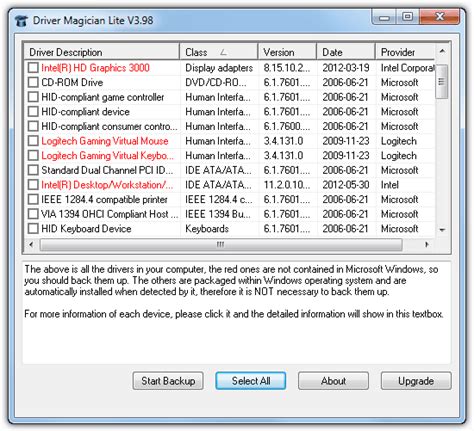Viewport: 474px width, 431px height.
Task: Select HID-compliant game controller checkbox
Action: (x=33, y=97)
